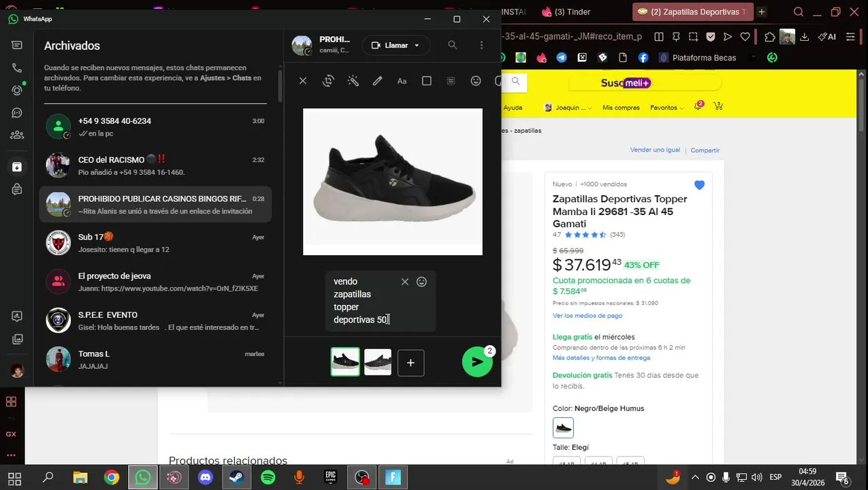The height and width of the screenshot is (490, 868).
Task: Open CEO del RACISMO chat
Action: point(155,165)
